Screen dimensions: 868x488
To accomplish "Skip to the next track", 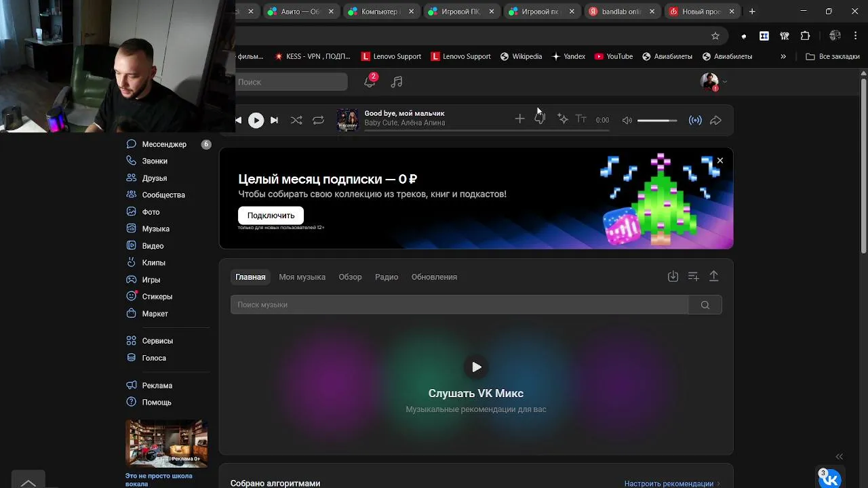I will tap(274, 120).
